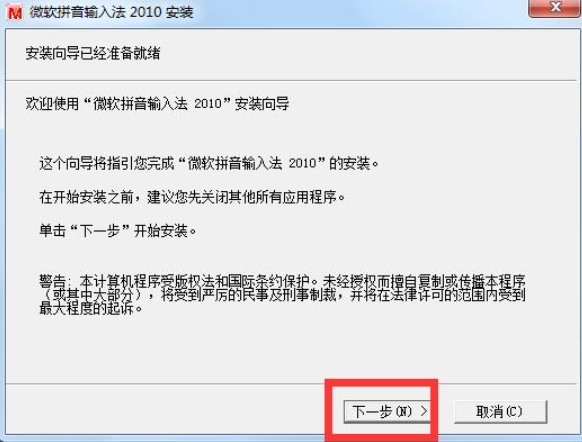Cancel setup with the 取消(C) button
Viewport: 582px width, 442px height.
pyautogui.click(x=500, y=411)
